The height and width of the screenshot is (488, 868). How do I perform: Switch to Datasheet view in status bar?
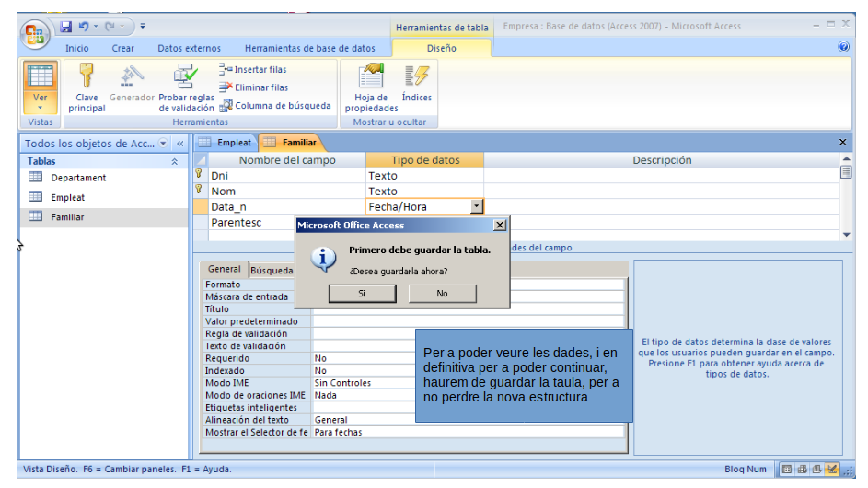(x=787, y=470)
